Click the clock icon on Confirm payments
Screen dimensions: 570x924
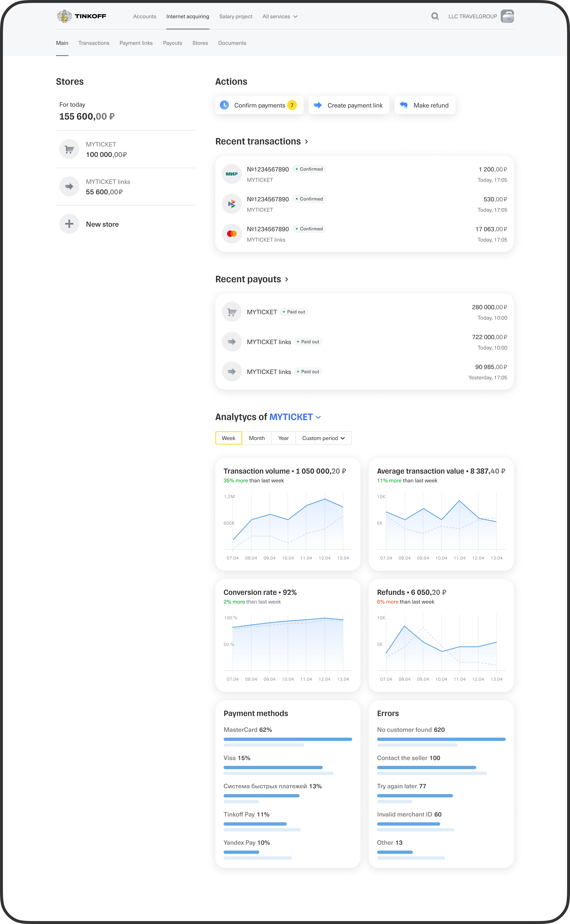pos(224,105)
